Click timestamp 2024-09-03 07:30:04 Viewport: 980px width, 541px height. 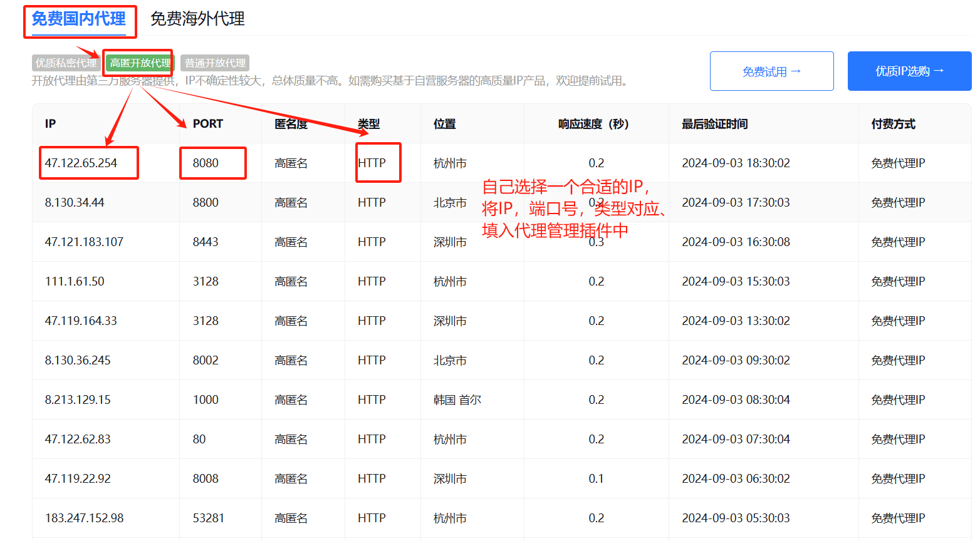point(736,440)
